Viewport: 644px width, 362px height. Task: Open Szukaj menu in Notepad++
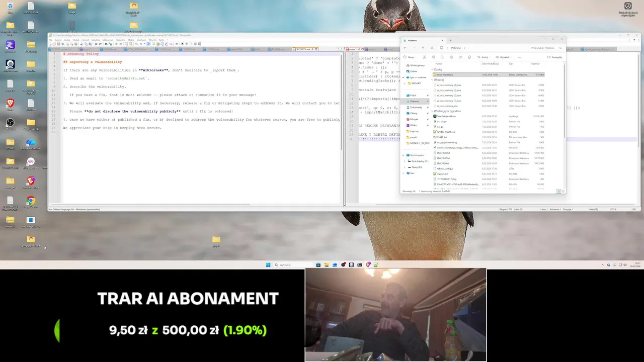pos(67,40)
